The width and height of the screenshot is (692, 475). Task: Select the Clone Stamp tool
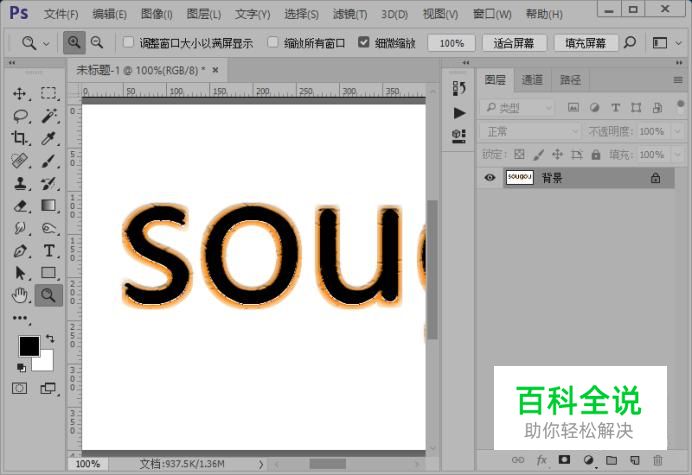point(20,183)
